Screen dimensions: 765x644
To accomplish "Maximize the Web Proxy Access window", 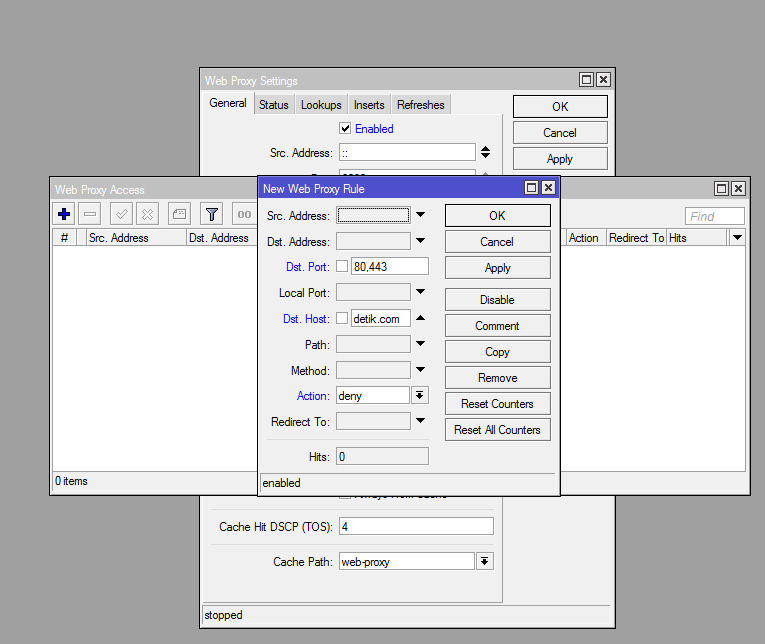I will (x=722, y=188).
